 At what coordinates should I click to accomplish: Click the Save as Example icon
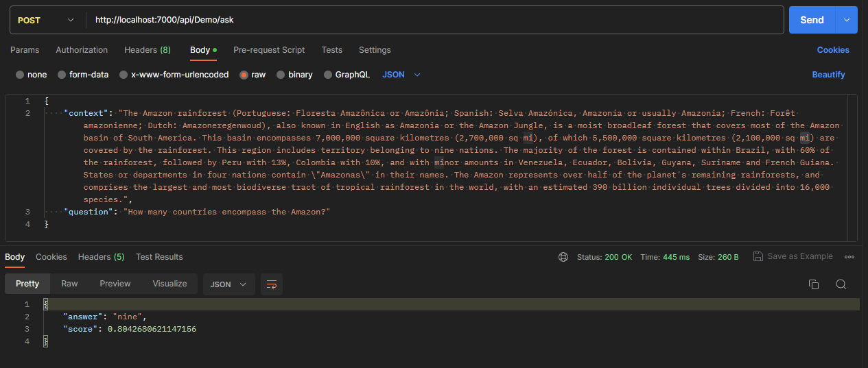point(758,256)
